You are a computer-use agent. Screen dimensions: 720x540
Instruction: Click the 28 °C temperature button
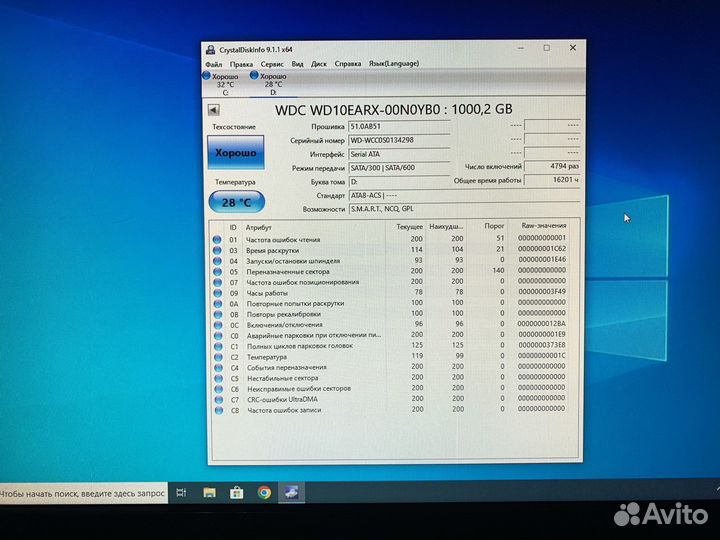[236, 202]
